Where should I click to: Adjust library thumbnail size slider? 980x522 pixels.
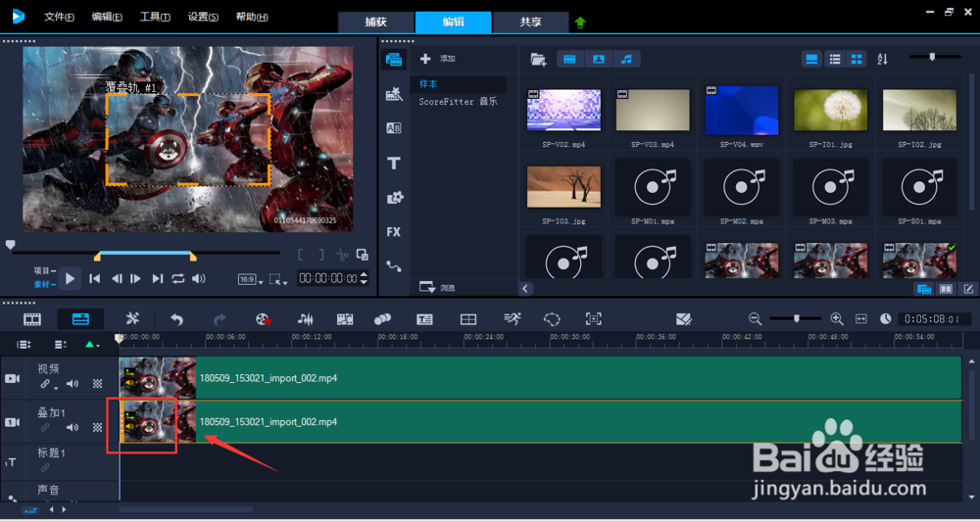pos(935,57)
